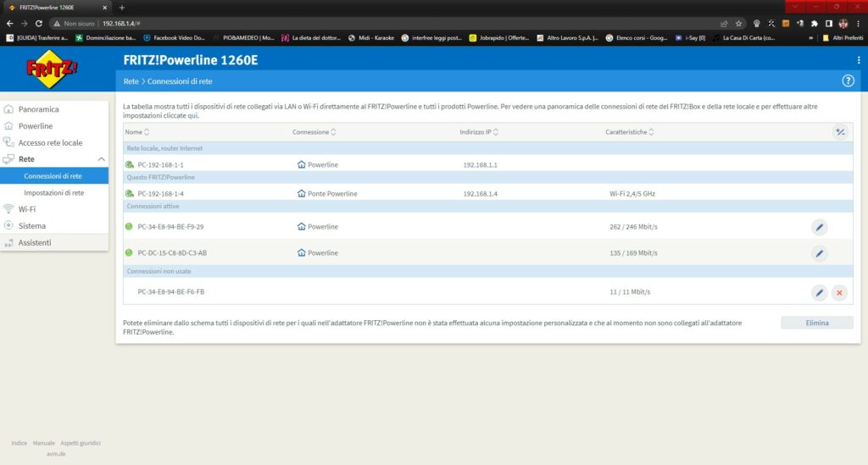Click the Rete breadcrumb link

click(x=131, y=81)
